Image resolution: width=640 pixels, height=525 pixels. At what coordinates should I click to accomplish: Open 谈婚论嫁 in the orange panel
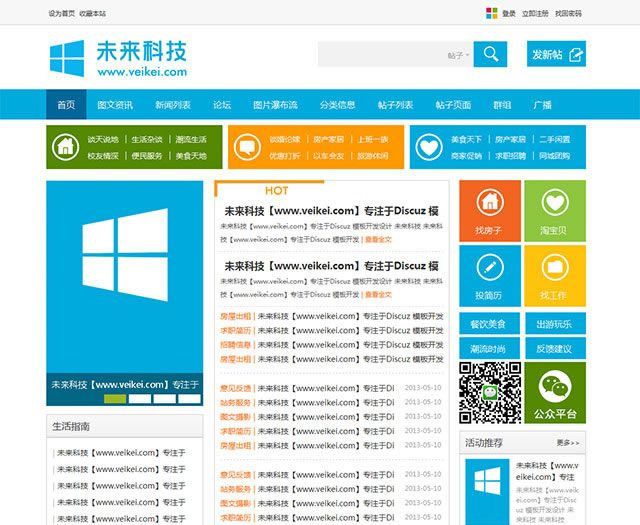click(x=284, y=140)
